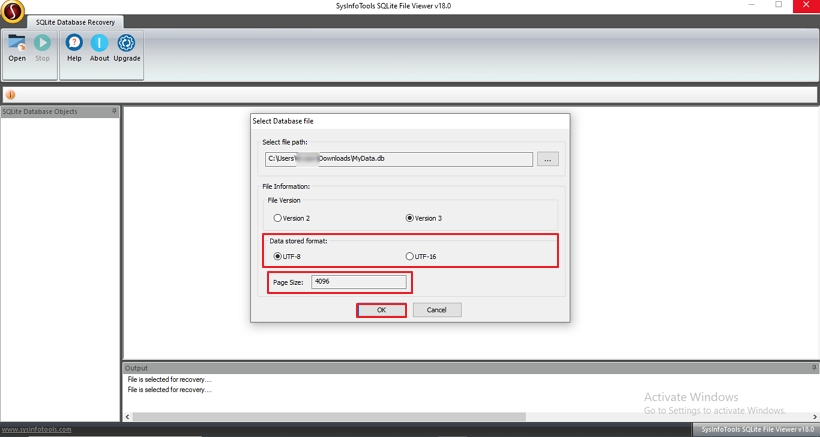Click inside the file path field
820x437 pixels.
click(x=398, y=159)
